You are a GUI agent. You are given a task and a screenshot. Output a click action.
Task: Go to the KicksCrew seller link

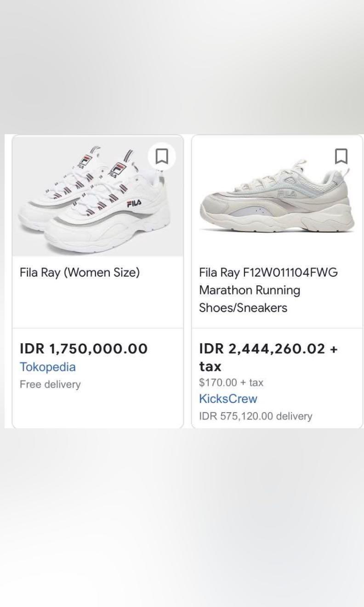(x=228, y=399)
